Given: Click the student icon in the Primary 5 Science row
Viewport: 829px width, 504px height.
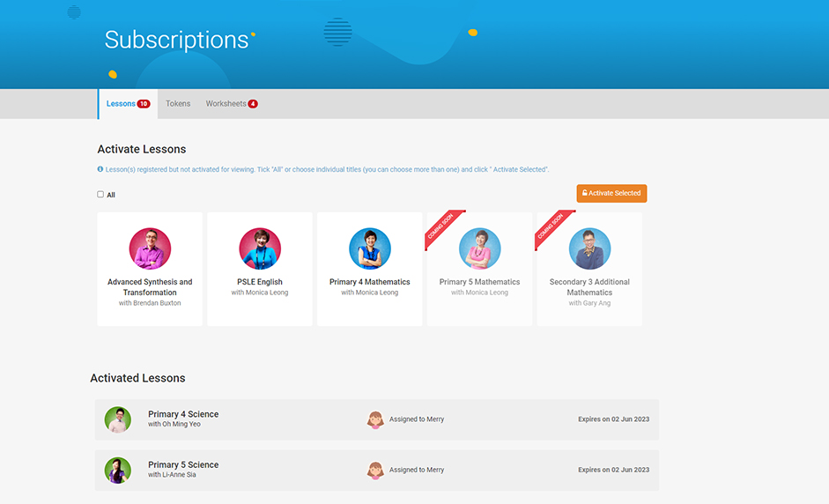Looking at the screenshot, I should (x=375, y=471).
